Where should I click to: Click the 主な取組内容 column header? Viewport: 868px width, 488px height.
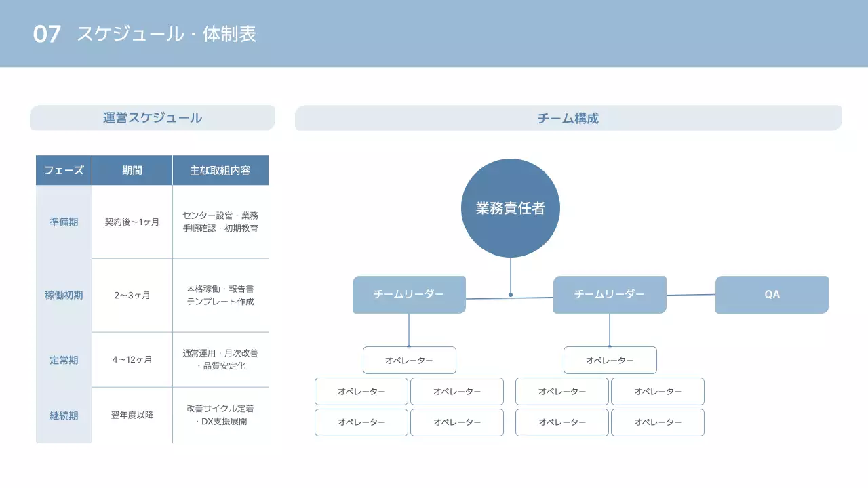[220, 170]
